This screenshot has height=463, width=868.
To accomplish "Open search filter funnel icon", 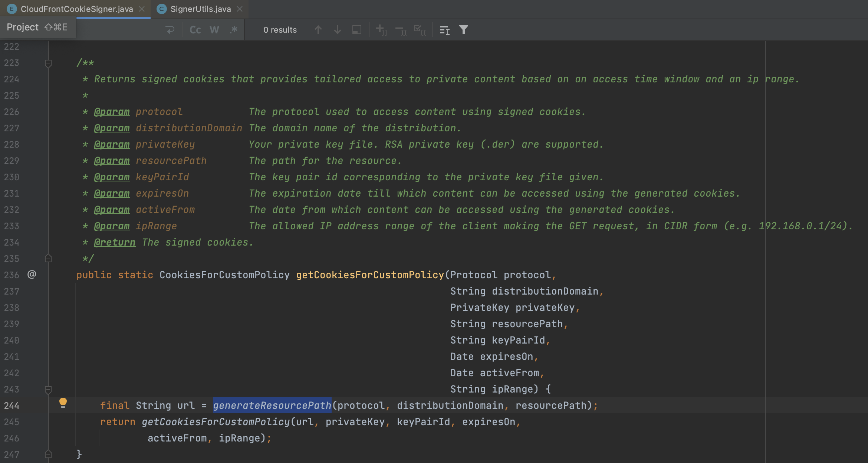I will [463, 30].
